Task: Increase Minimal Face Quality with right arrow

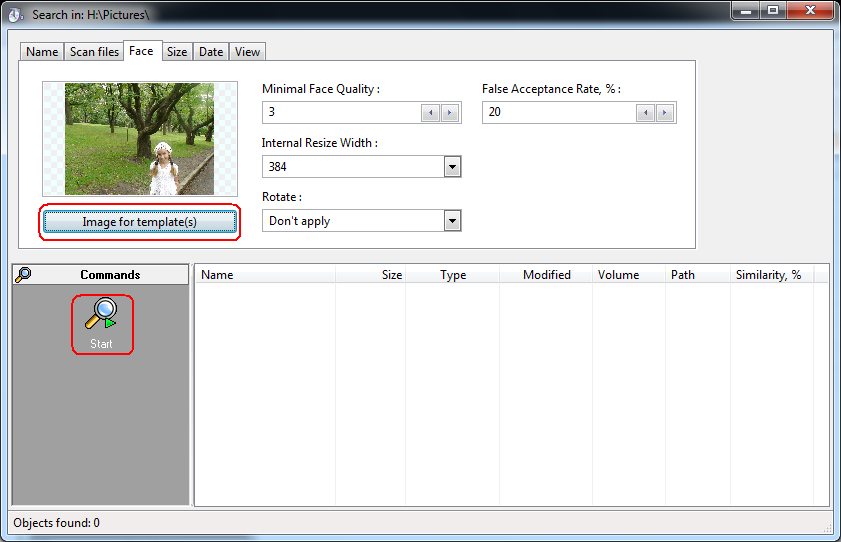Action: [x=450, y=113]
